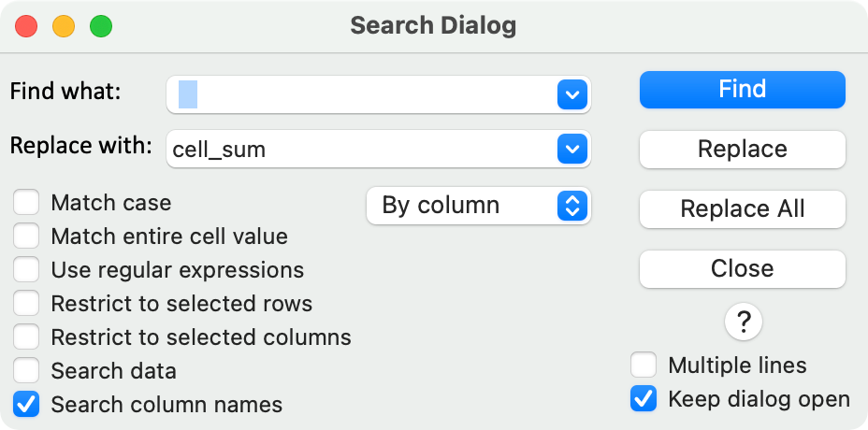Check Restrict to selected rows
This screenshot has width=868, height=430.
[26, 304]
